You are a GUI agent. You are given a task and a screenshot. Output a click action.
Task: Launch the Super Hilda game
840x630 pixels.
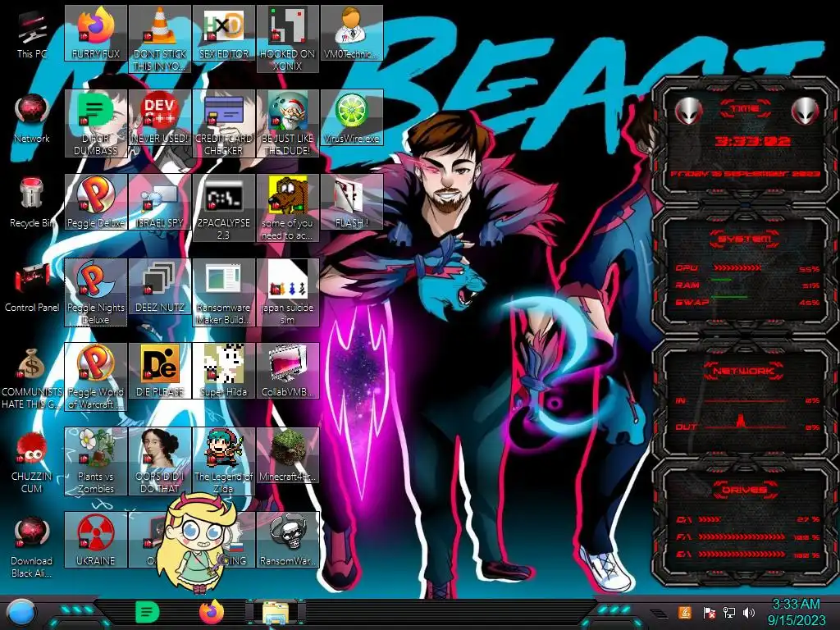(224, 372)
